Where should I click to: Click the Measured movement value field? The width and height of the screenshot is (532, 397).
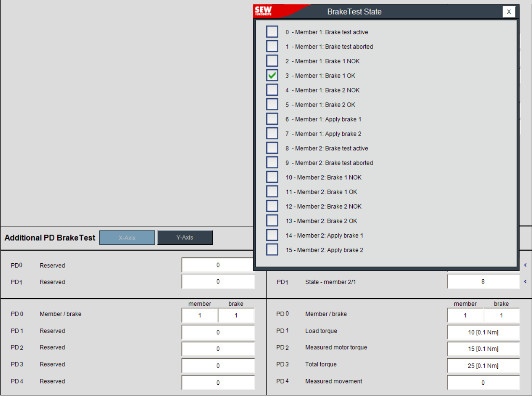coord(483,382)
